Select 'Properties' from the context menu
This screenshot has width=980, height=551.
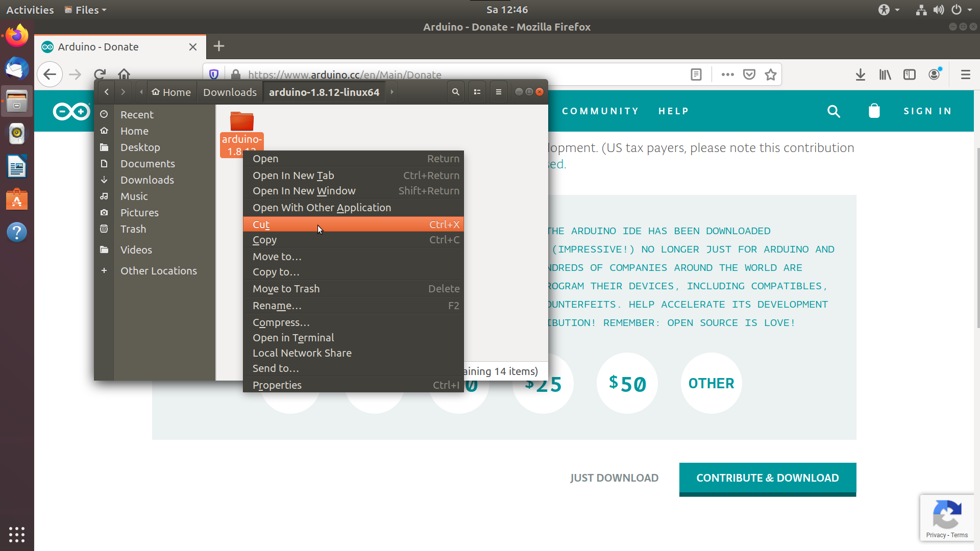point(277,385)
